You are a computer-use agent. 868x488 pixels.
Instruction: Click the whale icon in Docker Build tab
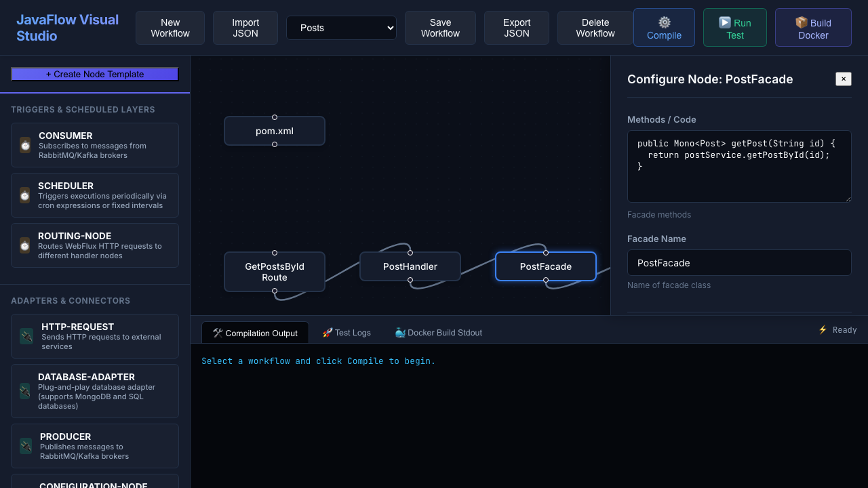tap(400, 332)
